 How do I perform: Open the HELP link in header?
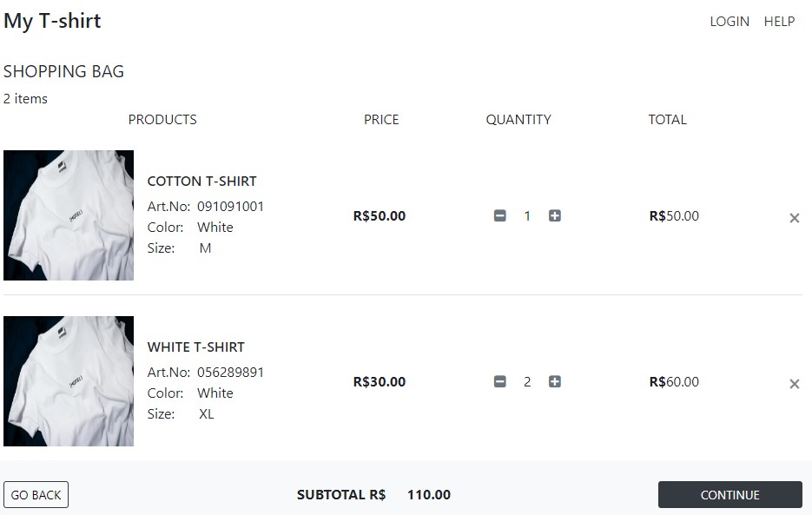coord(779,22)
